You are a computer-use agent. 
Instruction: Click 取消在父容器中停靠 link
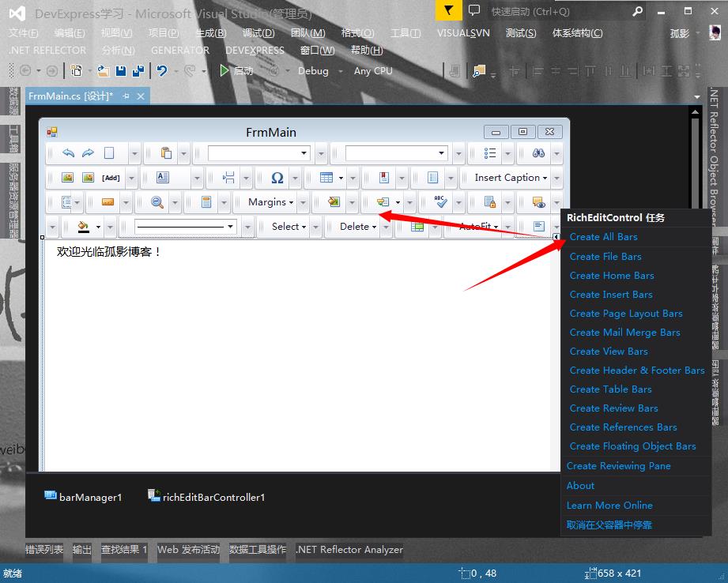click(609, 525)
